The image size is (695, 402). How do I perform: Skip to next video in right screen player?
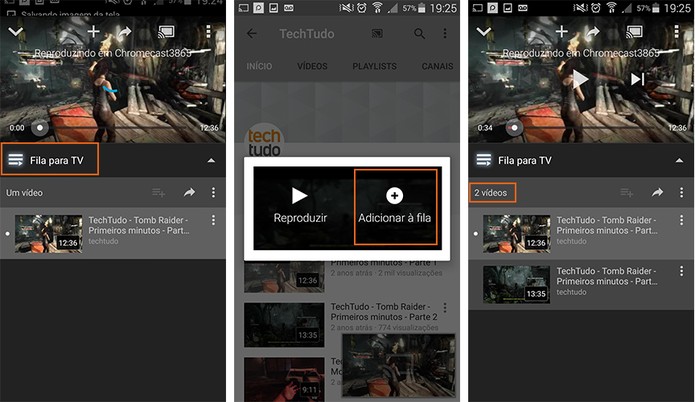tap(638, 79)
